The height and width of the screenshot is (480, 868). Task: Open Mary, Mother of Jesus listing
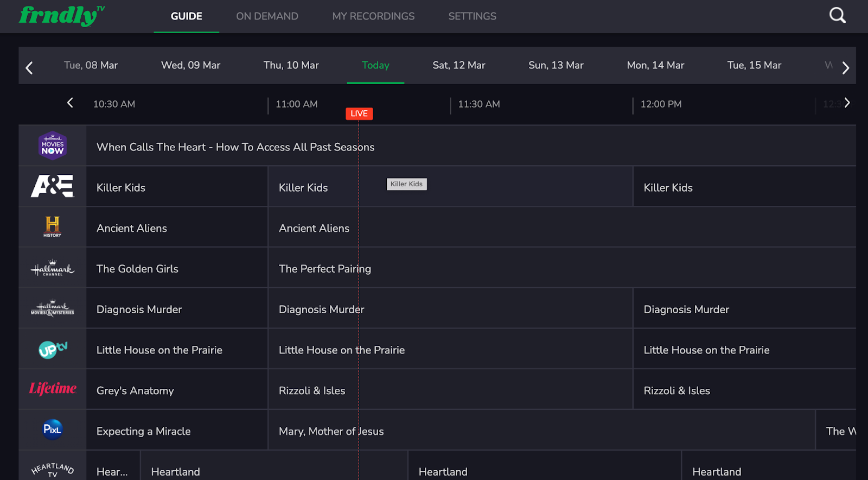pos(541,430)
